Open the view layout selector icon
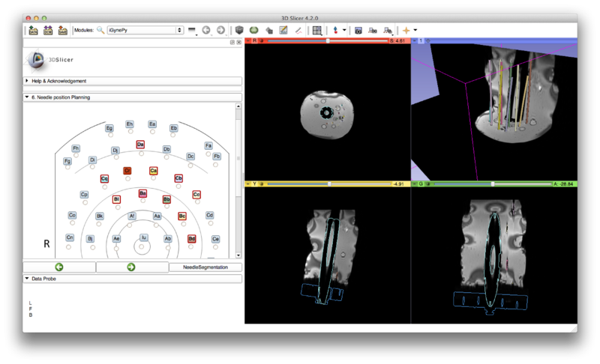 click(x=317, y=31)
